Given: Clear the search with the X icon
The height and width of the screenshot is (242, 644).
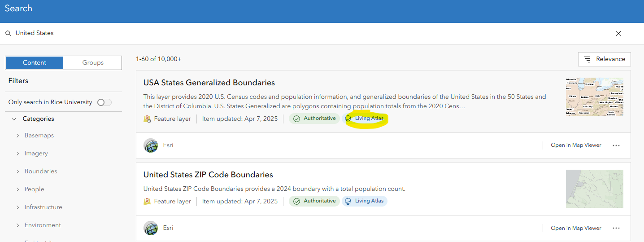Looking at the screenshot, I should click(x=618, y=34).
